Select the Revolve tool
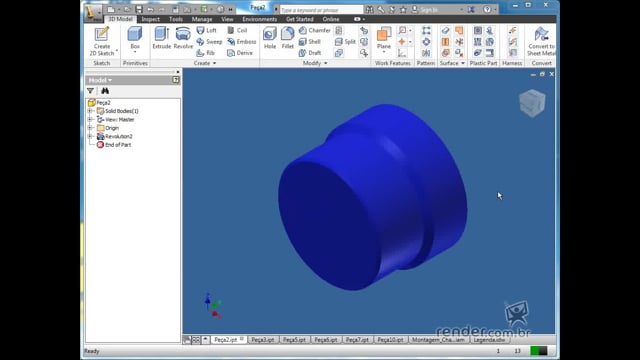Screen dimensions: 640x360 coord(183,38)
